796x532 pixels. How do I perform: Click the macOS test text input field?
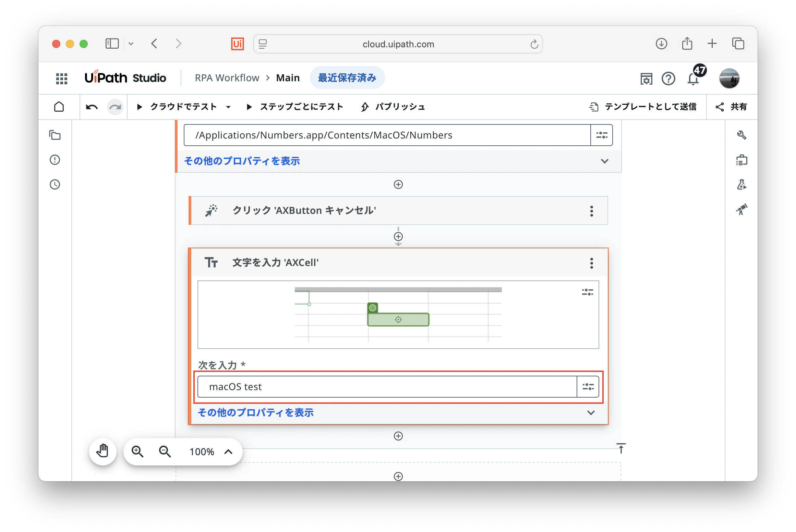pos(387,387)
